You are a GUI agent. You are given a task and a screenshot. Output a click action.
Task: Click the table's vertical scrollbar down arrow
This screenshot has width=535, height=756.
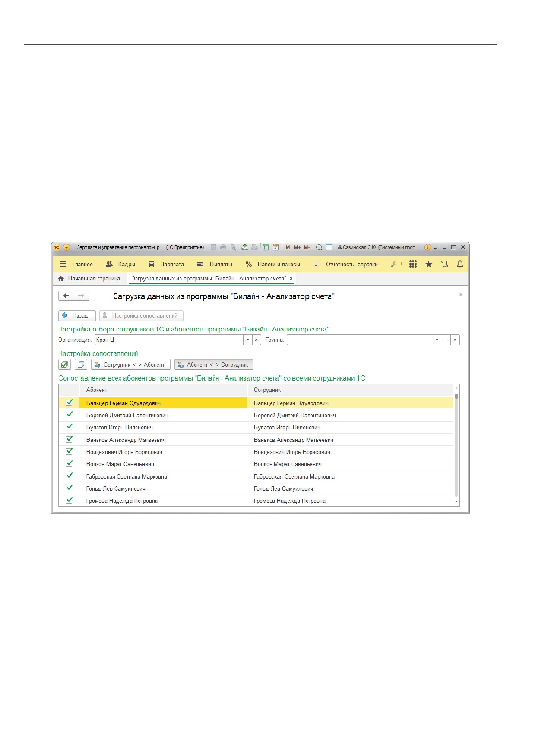pyautogui.click(x=456, y=501)
